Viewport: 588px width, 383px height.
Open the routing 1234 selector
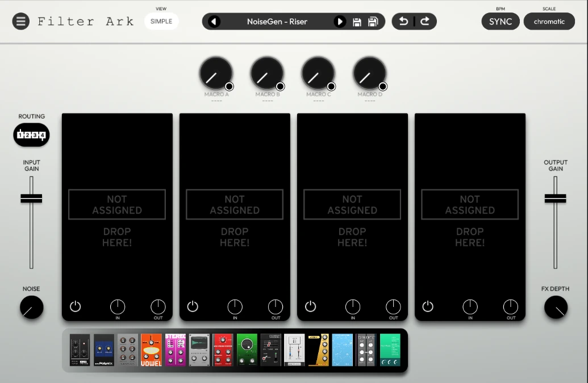click(32, 135)
